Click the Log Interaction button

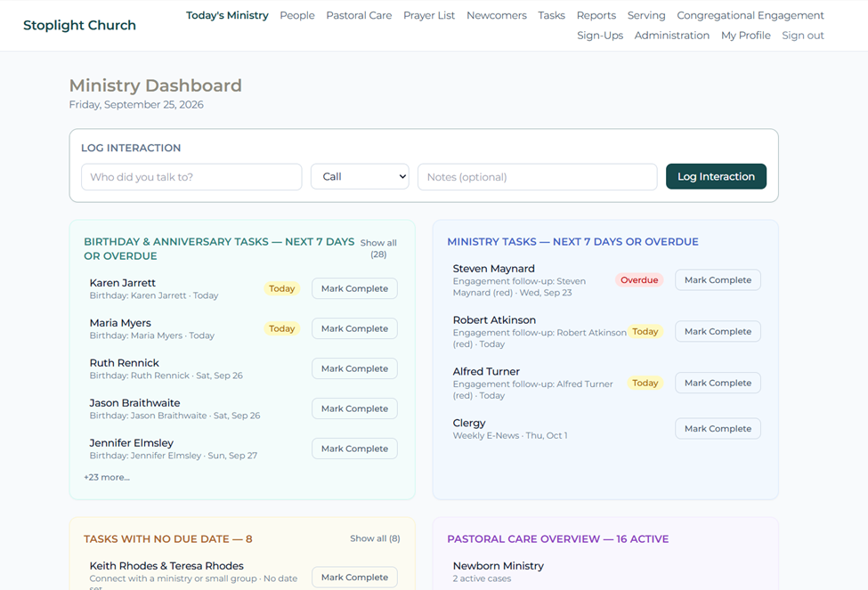point(716,176)
